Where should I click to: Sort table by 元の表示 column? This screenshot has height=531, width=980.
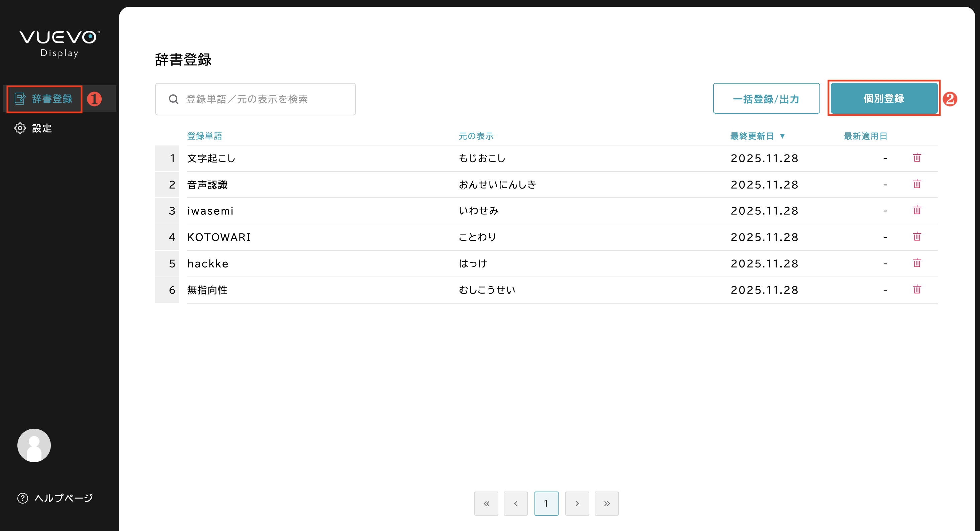[476, 136]
